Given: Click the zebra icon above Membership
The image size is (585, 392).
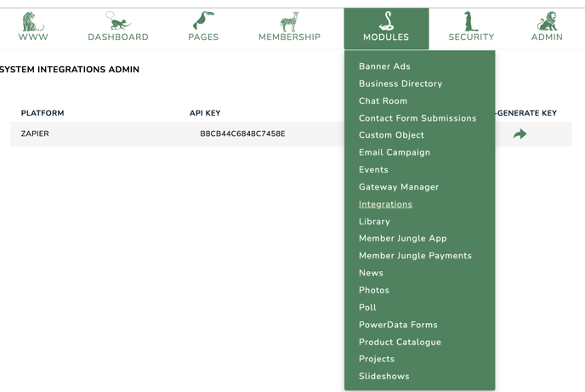Looking at the screenshot, I should (x=289, y=21).
